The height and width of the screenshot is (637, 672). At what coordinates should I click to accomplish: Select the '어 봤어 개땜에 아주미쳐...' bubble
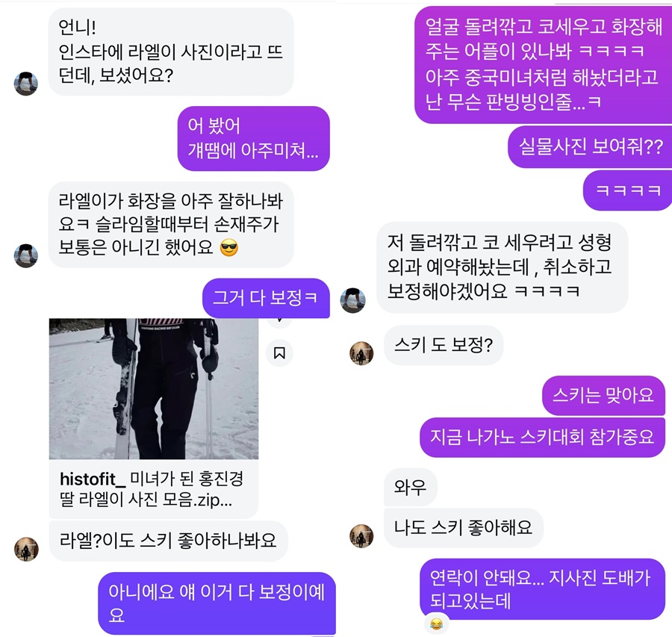[x=254, y=138]
